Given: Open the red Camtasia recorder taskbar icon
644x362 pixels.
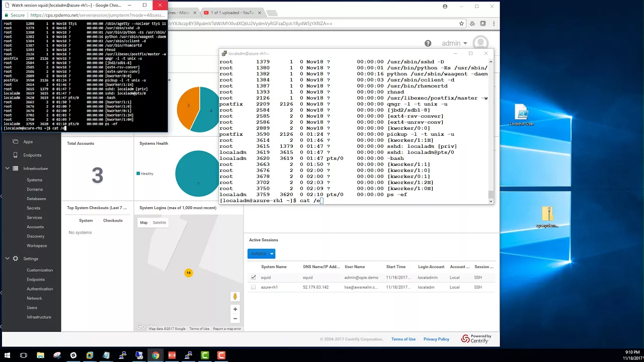Looking at the screenshot, I should click(x=221, y=355).
